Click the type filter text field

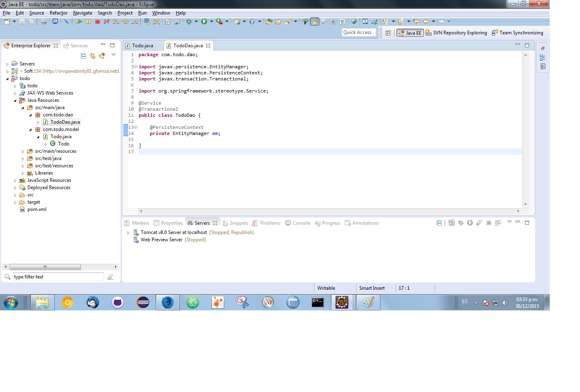point(58,277)
